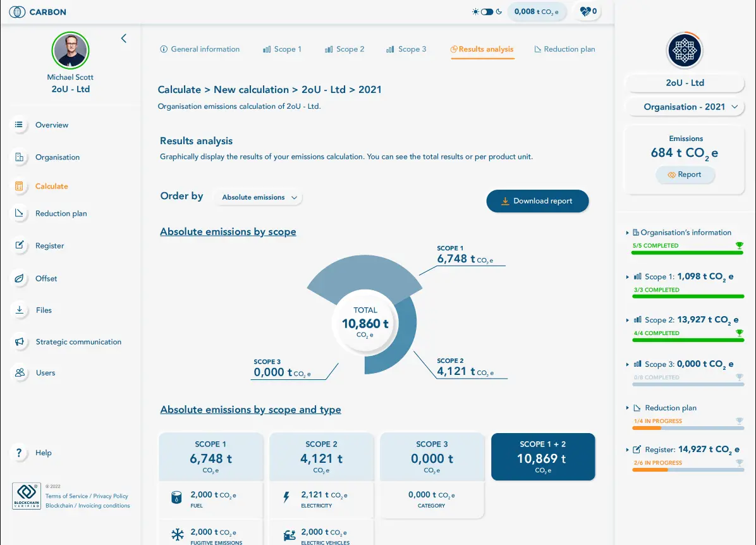The width and height of the screenshot is (756, 545).
Task: Click the Files download icon in sidebar
Action: 20,310
